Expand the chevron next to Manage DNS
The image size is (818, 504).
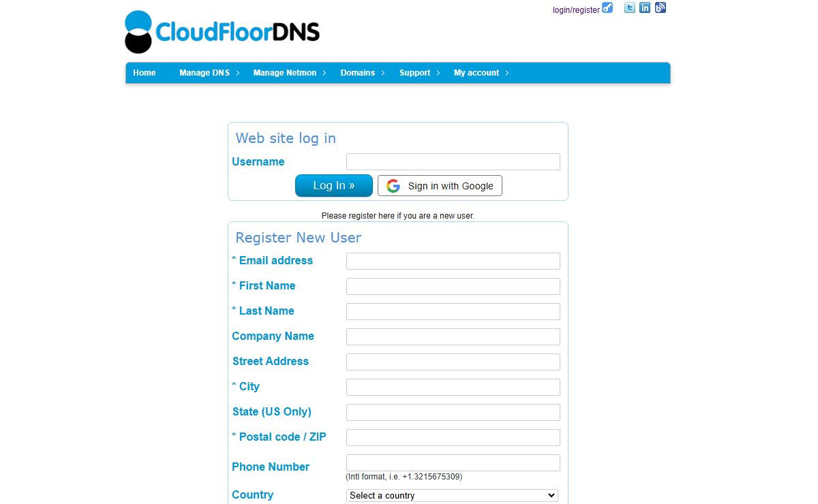(x=238, y=73)
